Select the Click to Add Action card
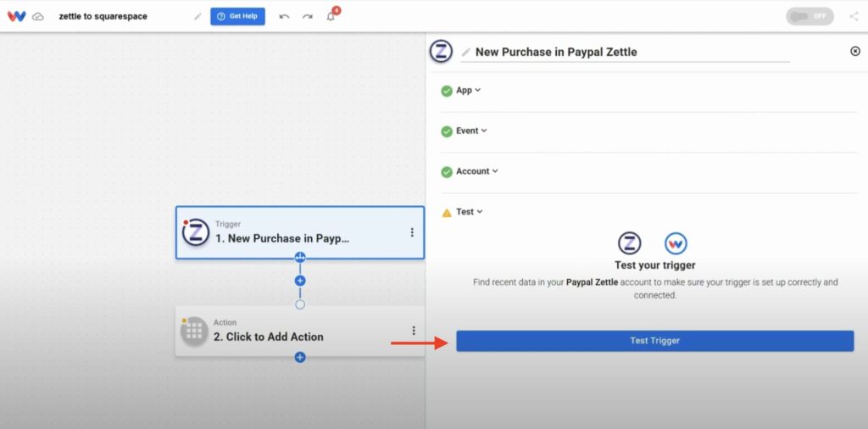The width and height of the screenshot is (868, 429). (x=300, y=331)
